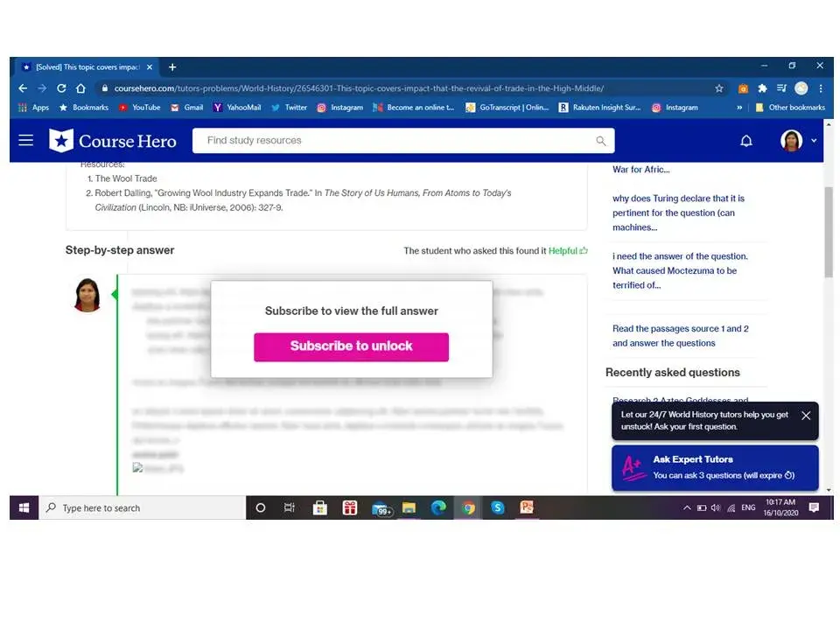Expand the system tray hidden icons

pos(687,507)
